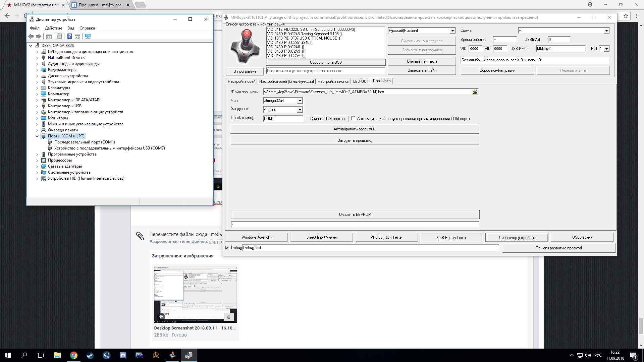Click the help icon in Device Manager toolbar

click(x=69, y=36)
